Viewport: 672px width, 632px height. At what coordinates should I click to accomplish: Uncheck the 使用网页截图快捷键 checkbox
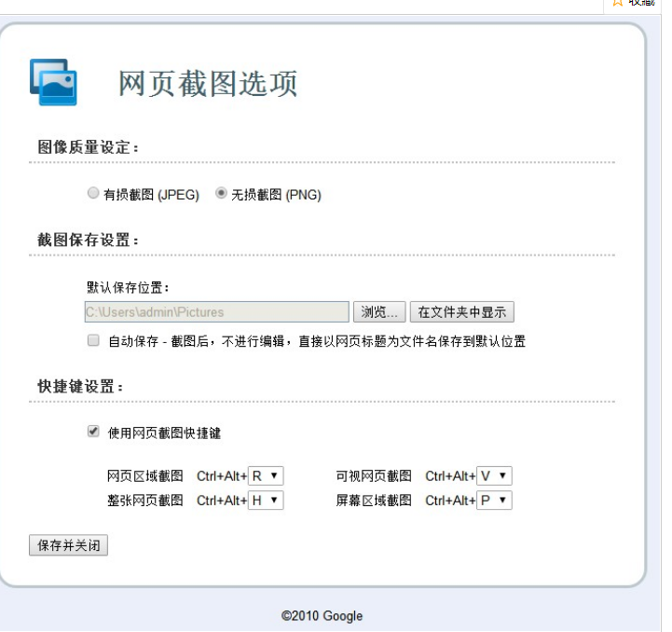pyautogui.click(x=93, y=433)
